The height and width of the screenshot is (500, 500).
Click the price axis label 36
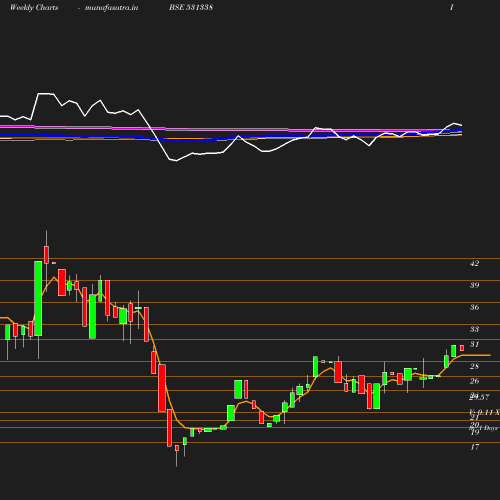point(474,307)
